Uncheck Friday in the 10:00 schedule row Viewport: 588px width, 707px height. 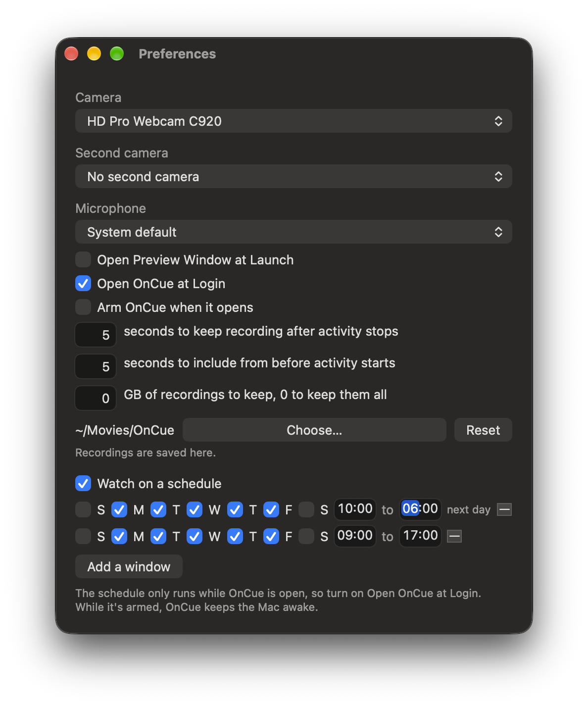[x=271, y=509]
